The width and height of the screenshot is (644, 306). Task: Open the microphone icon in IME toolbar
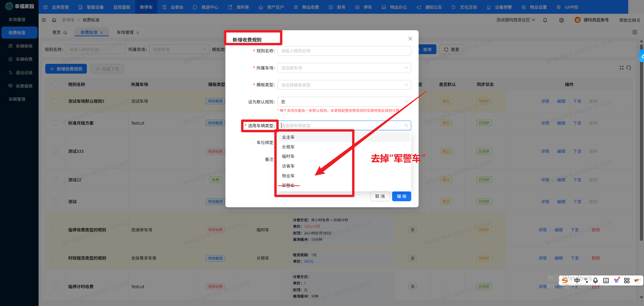[x=595, y=280]
